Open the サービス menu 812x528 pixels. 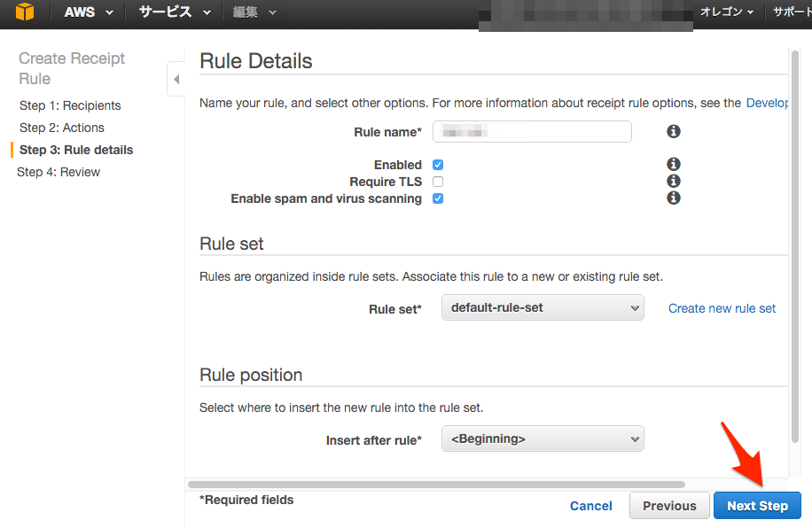[x=175, y=12]
